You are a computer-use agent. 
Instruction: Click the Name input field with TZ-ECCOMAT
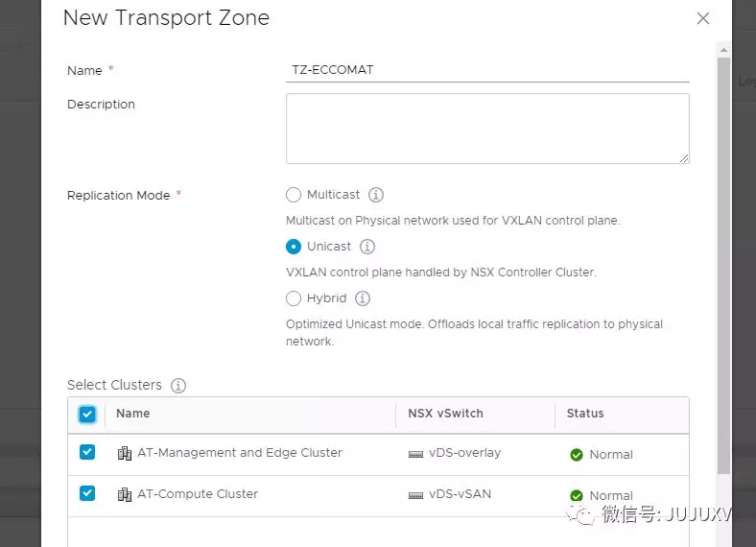click(x=487, y=70)
